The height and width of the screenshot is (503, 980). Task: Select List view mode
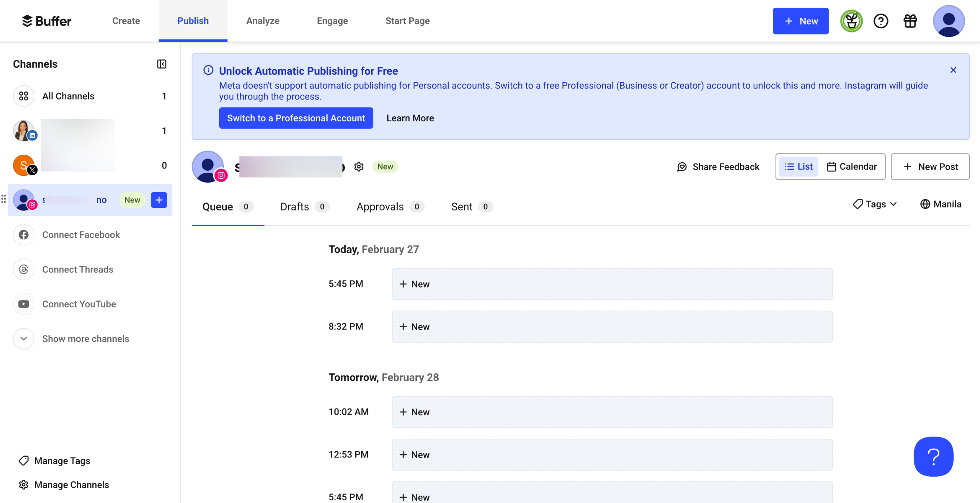pyautogui.click(x=798, y=166)
